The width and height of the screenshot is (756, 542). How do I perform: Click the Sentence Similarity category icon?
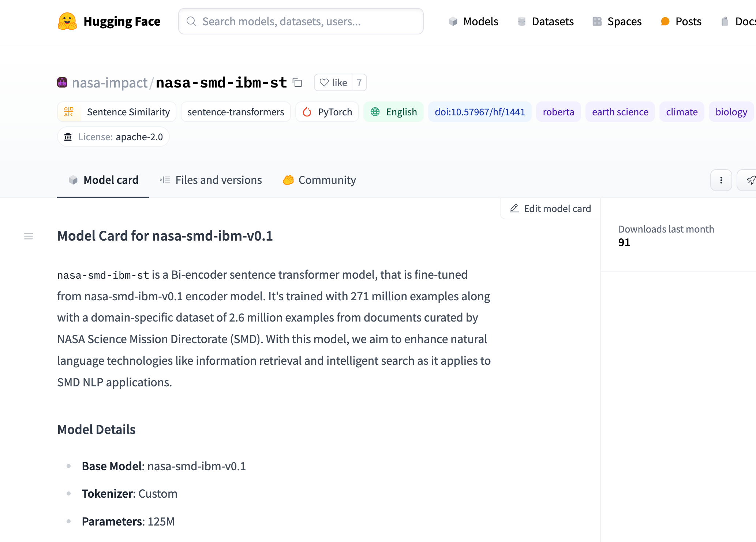[69, 111]
